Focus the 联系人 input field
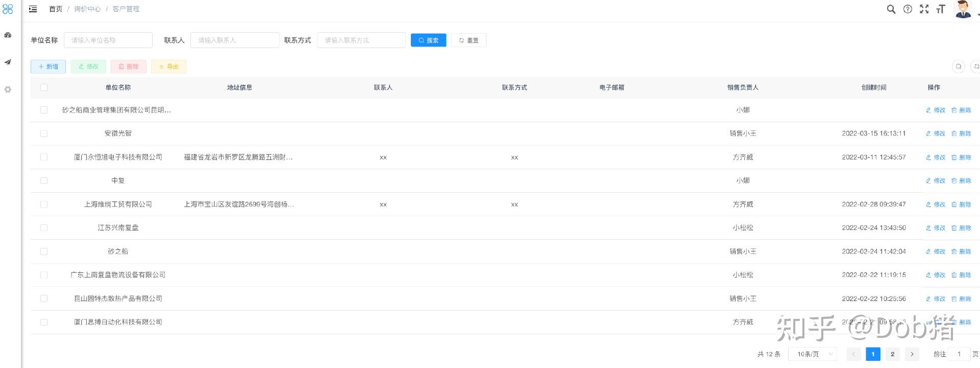The width and height of the screenshot is (980, 368). (235, 40)
